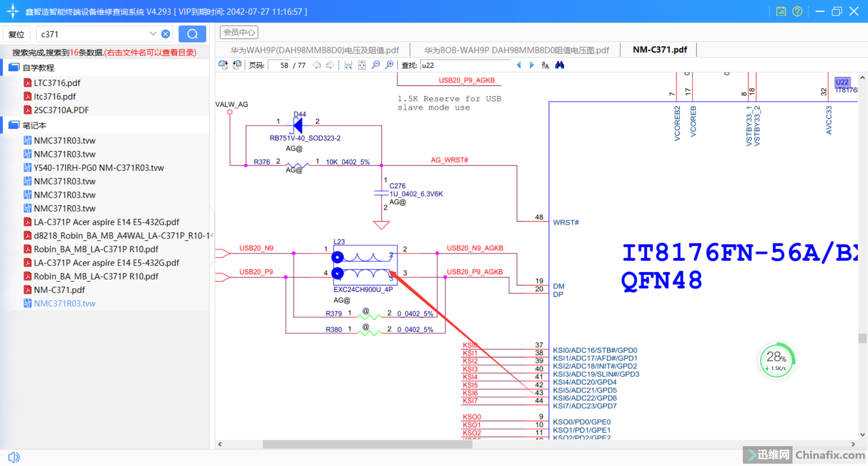Image resolution: width=868 pixels, height=466 pixels.
Task: Click the scroll-left arrow of PDF viewer
Action: [220, 444]
